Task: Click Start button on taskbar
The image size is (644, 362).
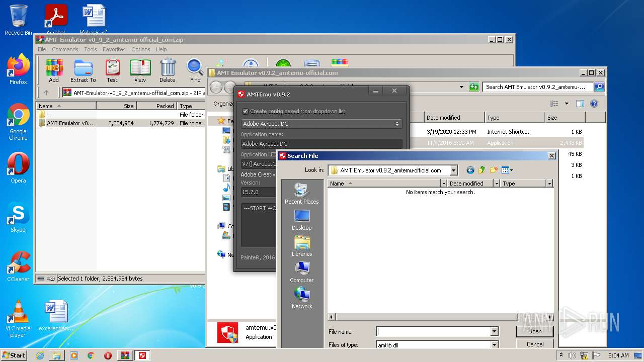Action: point(14,355)
